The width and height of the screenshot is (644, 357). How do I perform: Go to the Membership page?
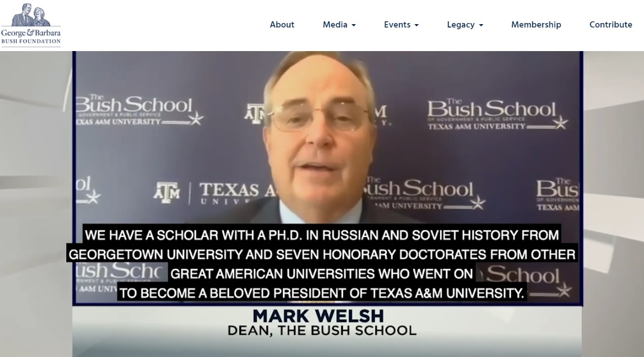point(536,25)
